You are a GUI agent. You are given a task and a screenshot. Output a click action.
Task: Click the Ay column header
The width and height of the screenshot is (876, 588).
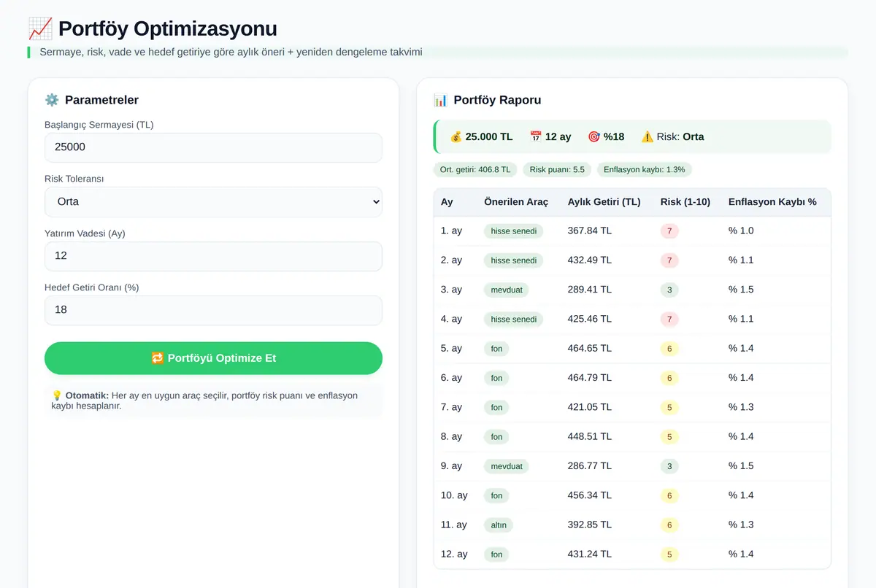[x=447, y=202]
